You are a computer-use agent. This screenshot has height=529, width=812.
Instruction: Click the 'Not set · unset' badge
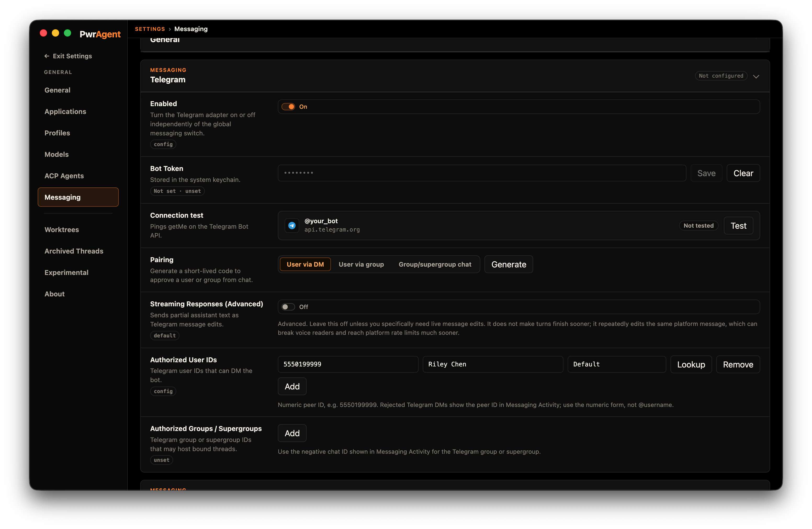pos(177,191)
